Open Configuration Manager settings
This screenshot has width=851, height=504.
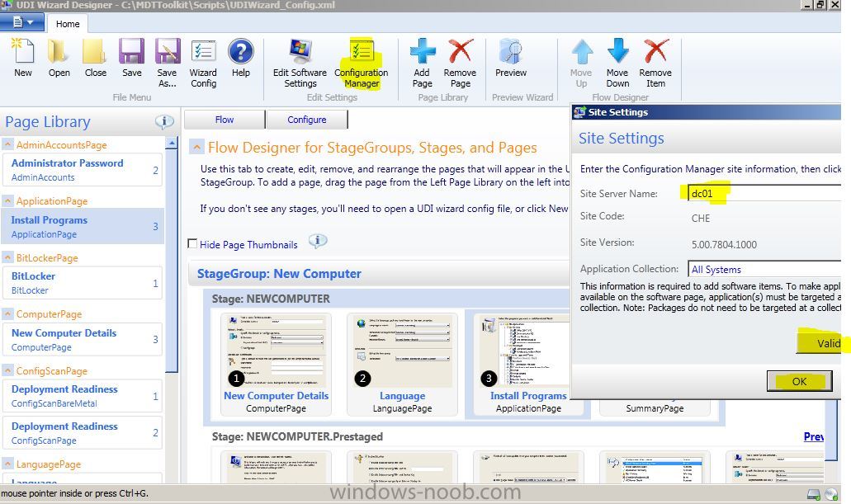tap(362, 63)
